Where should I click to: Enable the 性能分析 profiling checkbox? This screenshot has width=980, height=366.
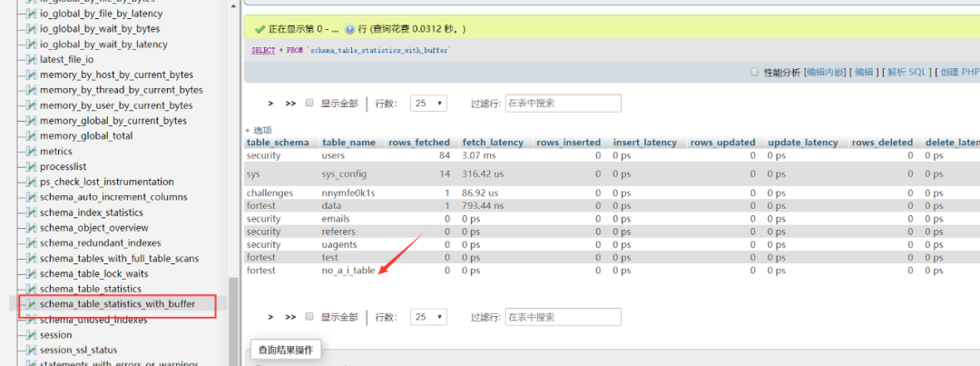(754, 72)
